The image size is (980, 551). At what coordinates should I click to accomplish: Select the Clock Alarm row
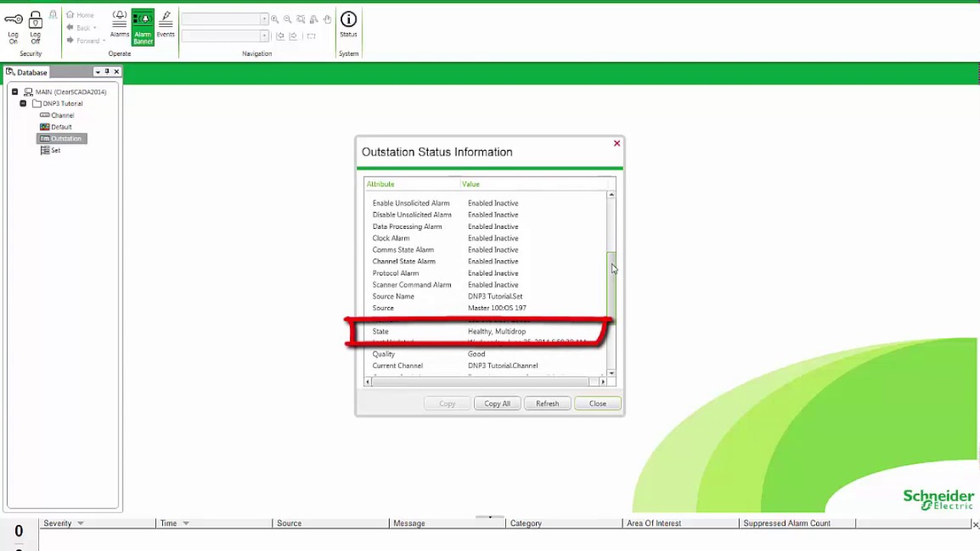point(485,238)
